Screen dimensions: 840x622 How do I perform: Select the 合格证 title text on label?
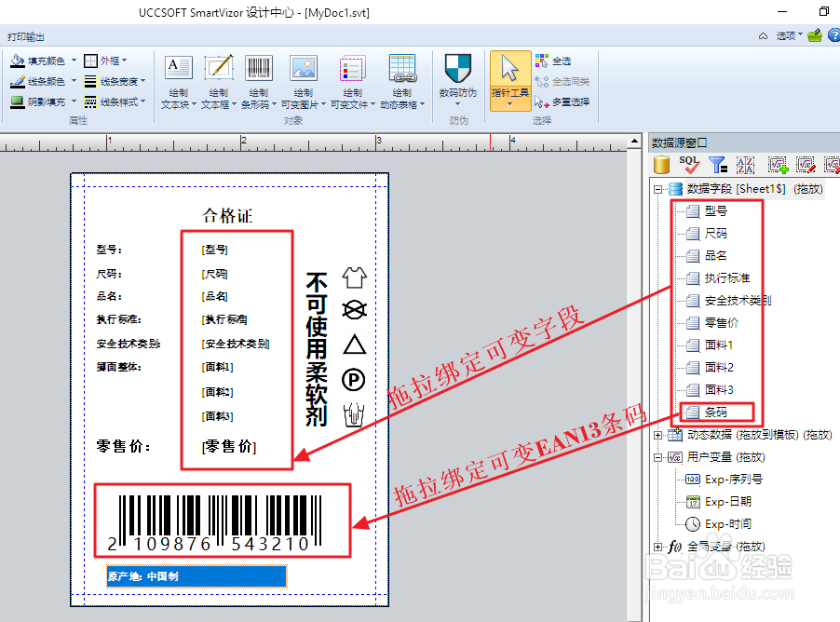click(x=227, y=216)
